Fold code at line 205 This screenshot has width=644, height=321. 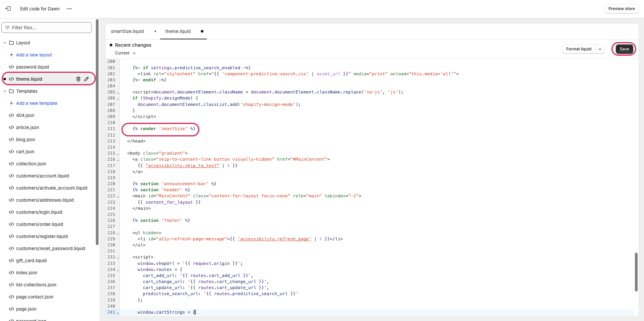coord(118,92)
